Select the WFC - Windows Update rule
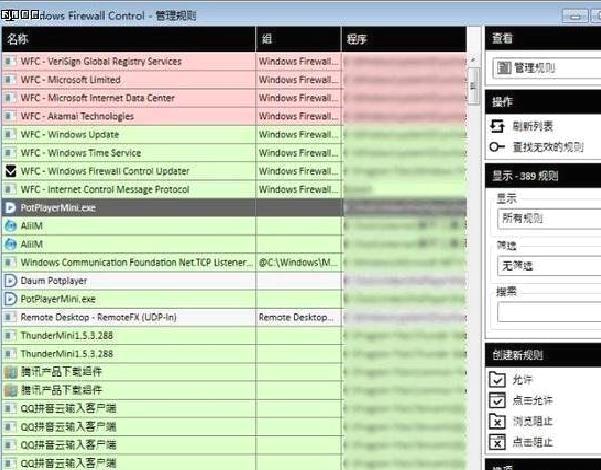 tap(234, 135)
